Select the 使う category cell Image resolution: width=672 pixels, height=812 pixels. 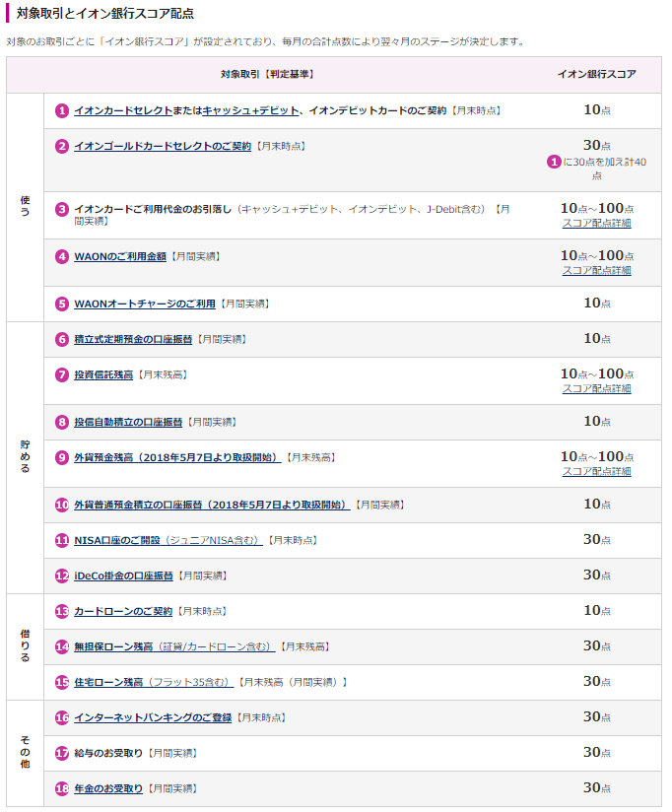pyautogui.click(x=26, y=207)
